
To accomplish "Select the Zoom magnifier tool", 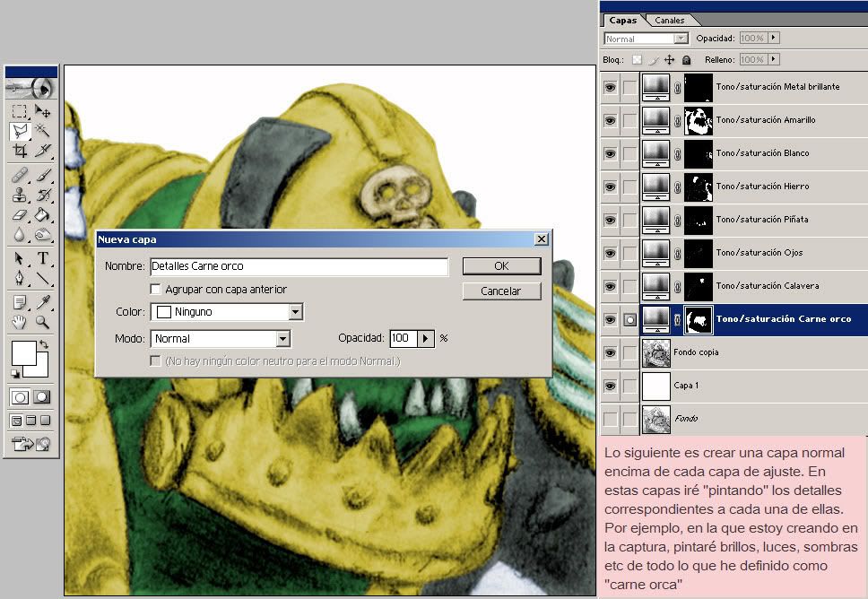I will pos(43,322).
